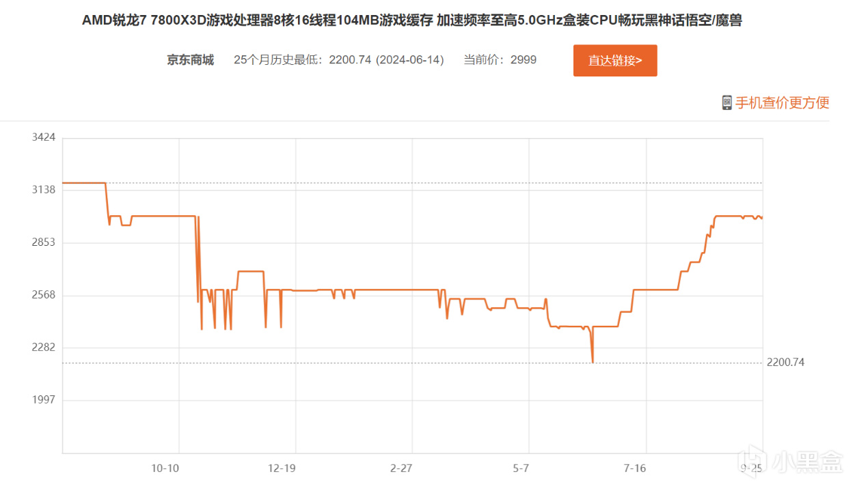Click the AMD锐龙7 7800X3D product title
868x491 pixels.
[412, 20]
